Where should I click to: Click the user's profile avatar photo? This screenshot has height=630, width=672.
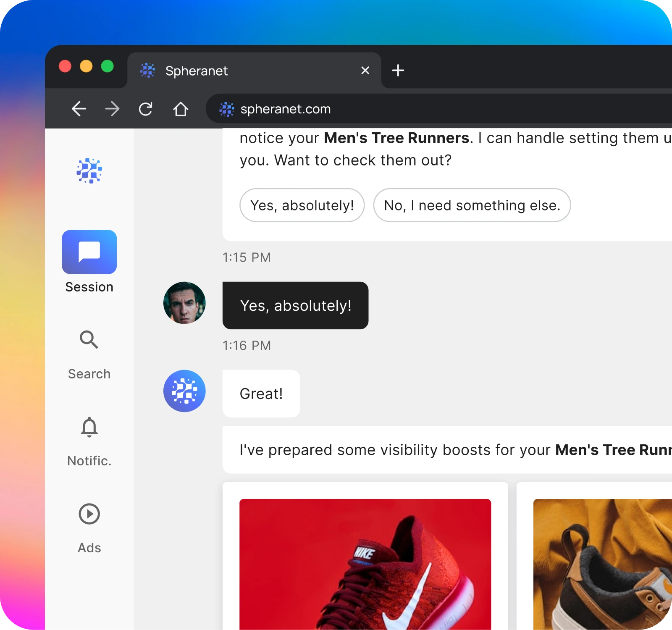[x=184, y=303]
